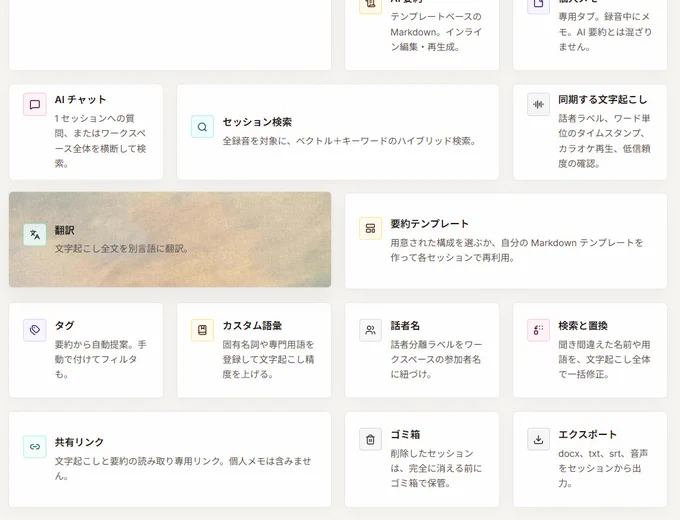This screenshot has height=520, width=680.
Task: Click the 翻訳 translate icon
Action: [x=35, y=235]
